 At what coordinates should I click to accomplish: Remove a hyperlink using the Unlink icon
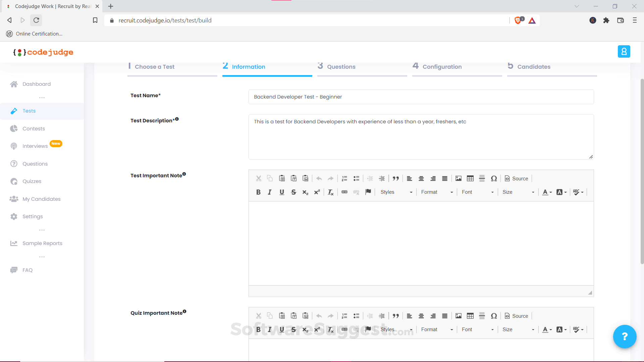356,192
